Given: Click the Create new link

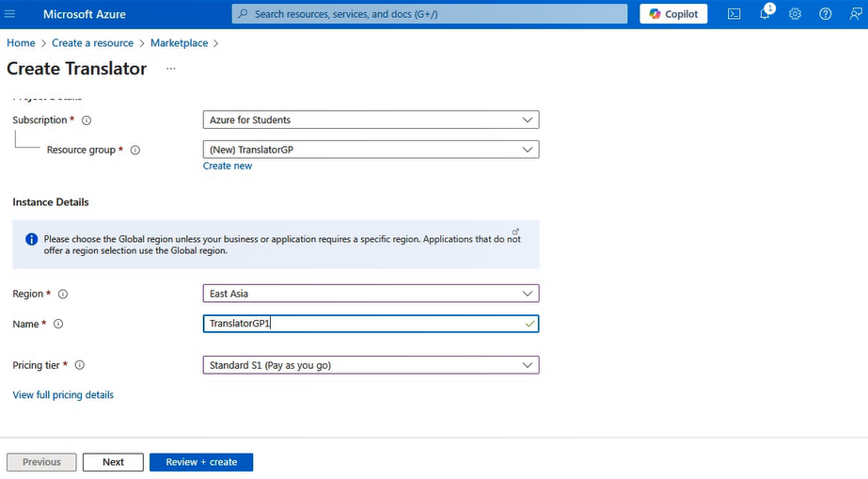Looking at the screenshot, I should (227, 166).
